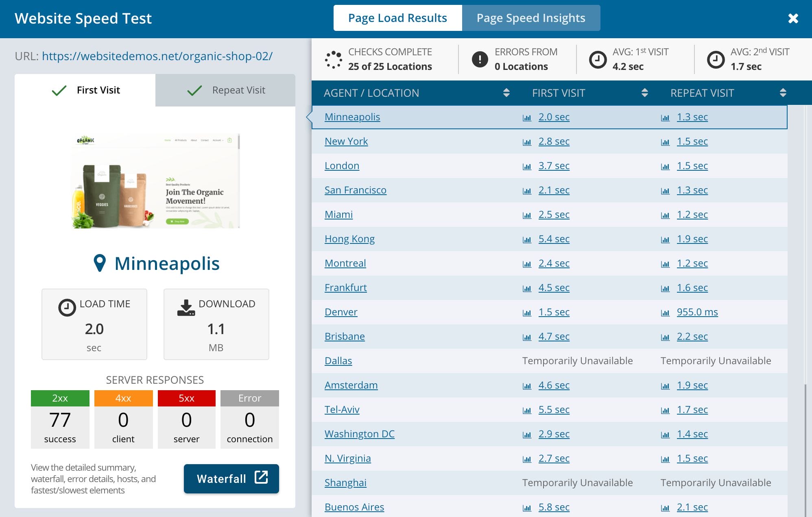Open the Frankfurt location link
Viewport: 812px width, 517px height.
point(345,288)
